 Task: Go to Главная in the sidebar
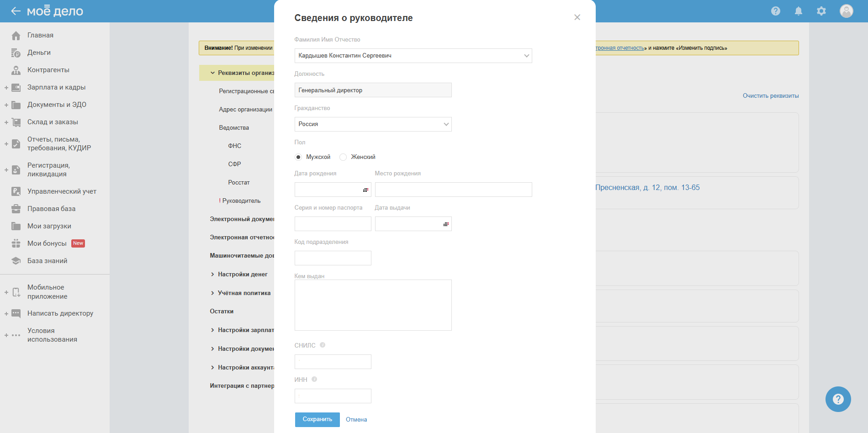click(40, 35)
